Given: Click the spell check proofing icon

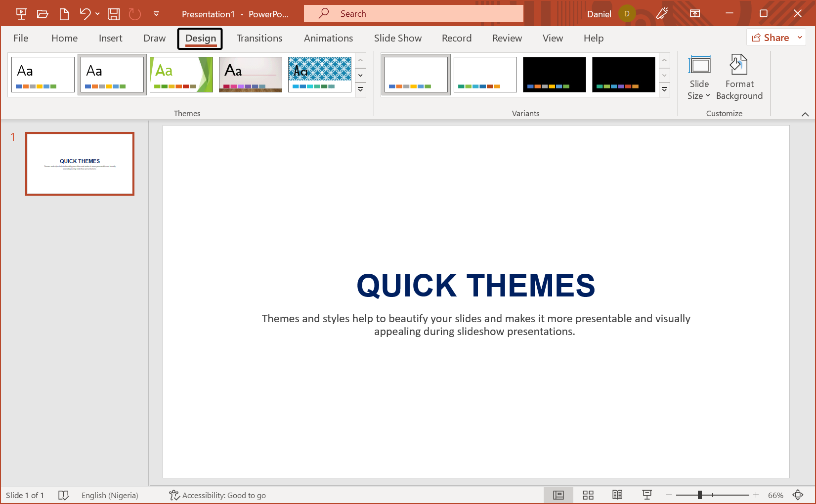Looking at the screenshot, I should pos(63,495).
